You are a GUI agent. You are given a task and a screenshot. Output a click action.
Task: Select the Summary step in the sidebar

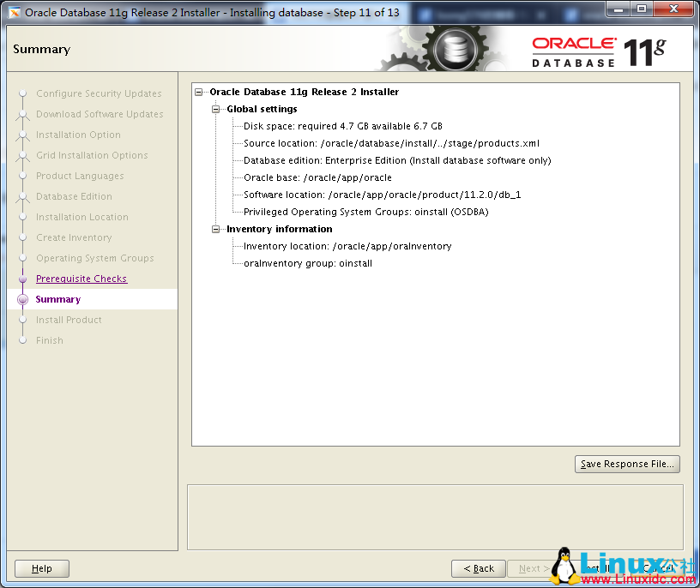[x=57, y=299]
